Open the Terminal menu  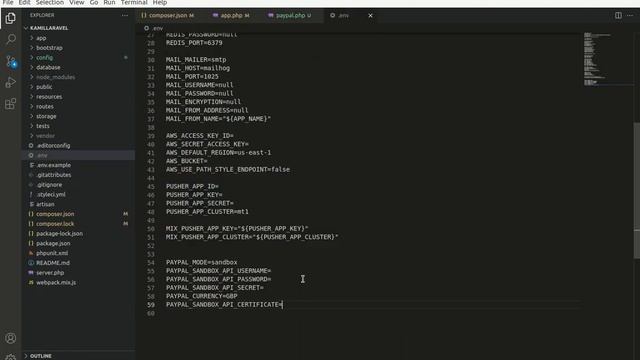tap(134, 2)
